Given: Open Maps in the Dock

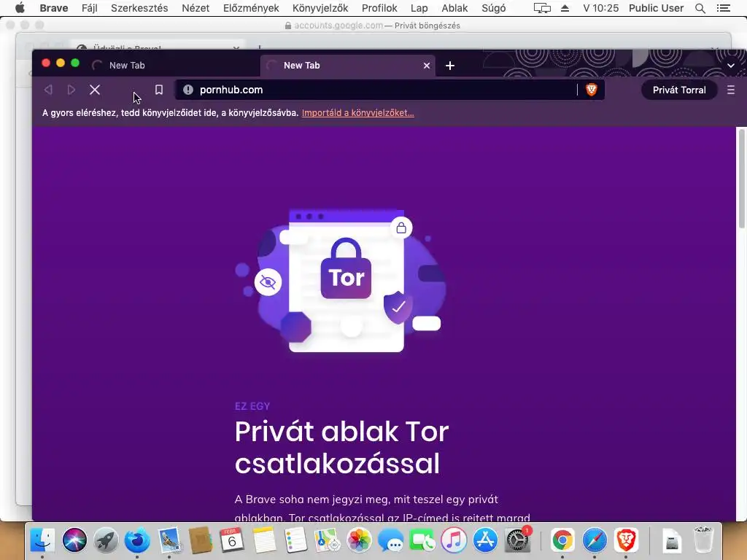Looking at the screenshot, I should 328,540.
